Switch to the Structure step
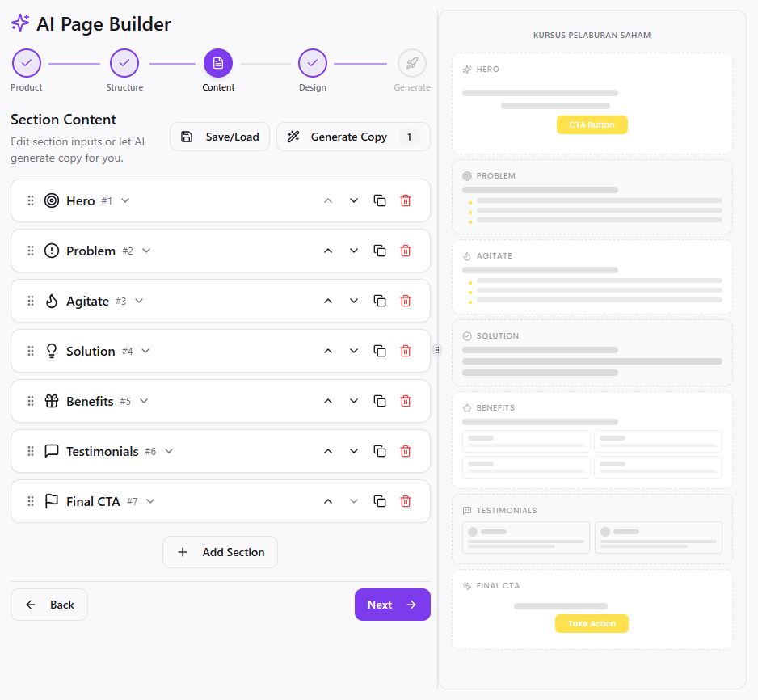Screen dimensions: 758x700 [x=124, y=63]
